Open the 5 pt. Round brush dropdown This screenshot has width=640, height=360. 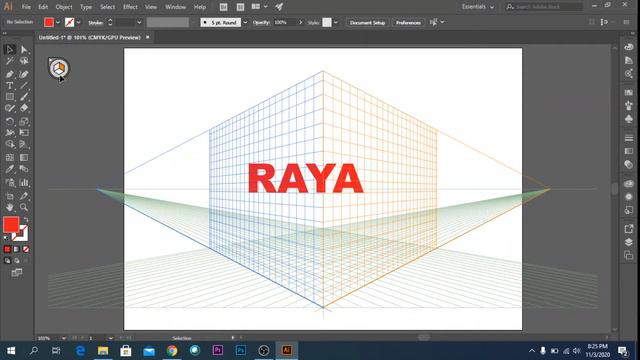(245, 22)
